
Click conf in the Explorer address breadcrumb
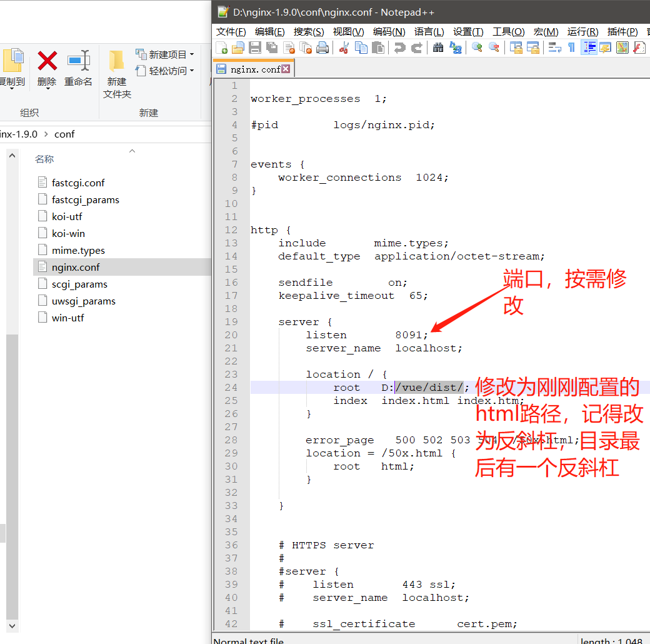click(64, 134)
